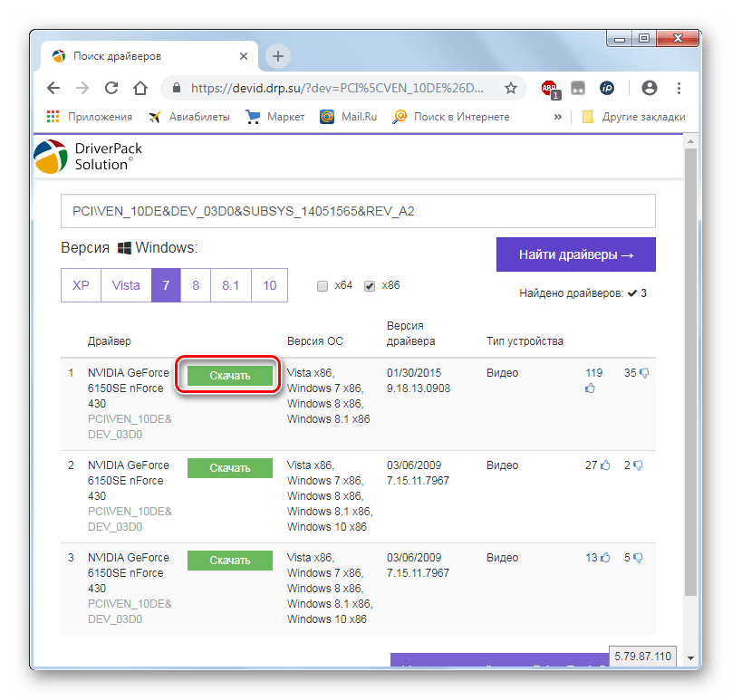This screenshot has height=700, width=732.
Task: Reload the current page
Action: coord(111,88)
